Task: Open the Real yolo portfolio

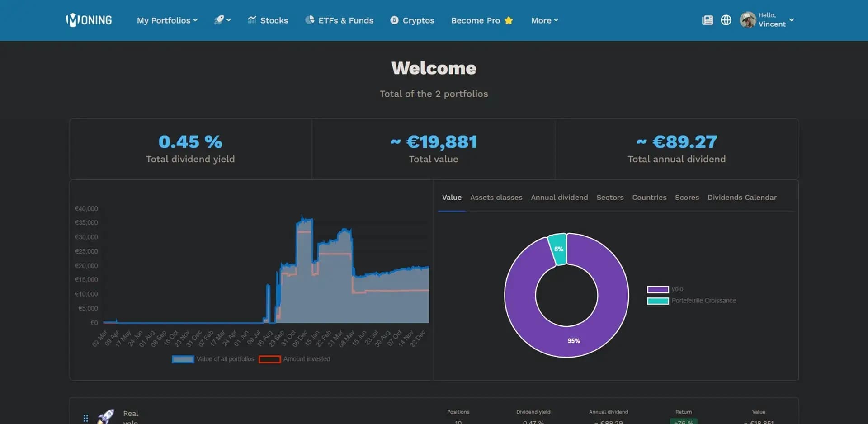Action: (x=131, y=417)
